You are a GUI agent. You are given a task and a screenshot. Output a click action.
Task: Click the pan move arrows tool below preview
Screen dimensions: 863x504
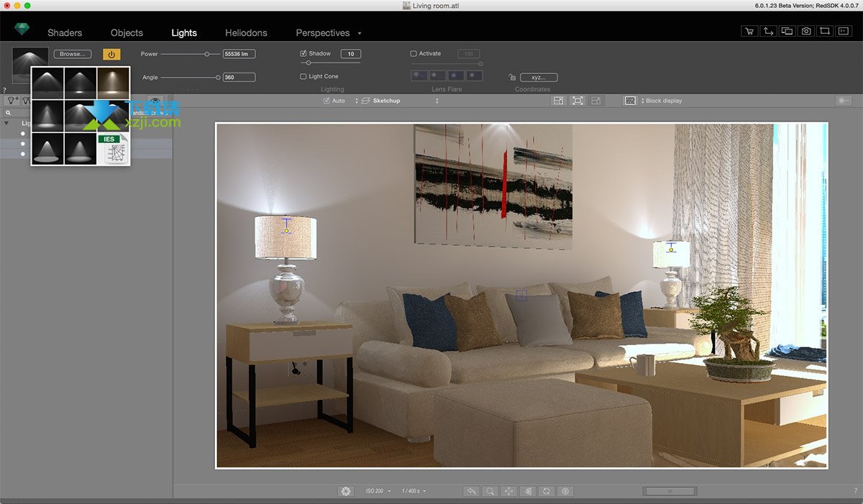point(508,491)
